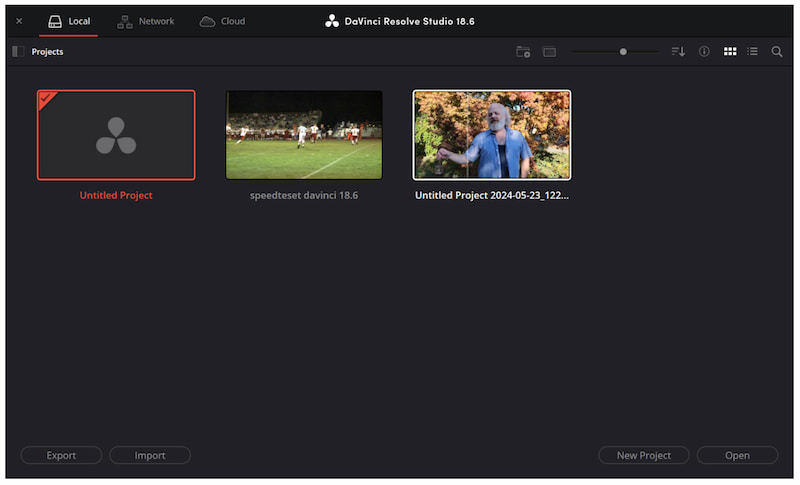Click the Import button
The image size is (800, 485).
click(150, 455)
